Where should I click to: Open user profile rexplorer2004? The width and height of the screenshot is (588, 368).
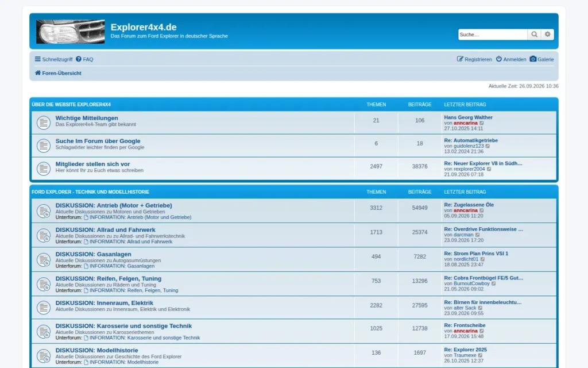click(469, 169)
